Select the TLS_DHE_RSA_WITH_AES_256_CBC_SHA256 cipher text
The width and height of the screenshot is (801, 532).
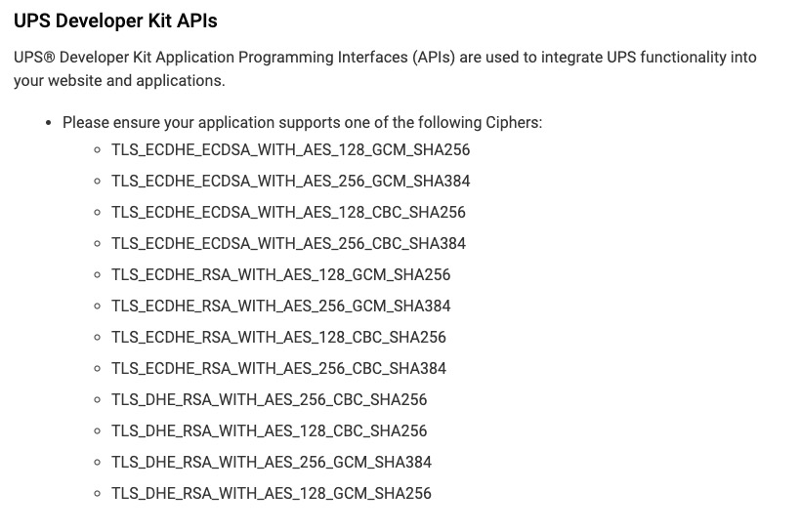click(x=270, y=400)
